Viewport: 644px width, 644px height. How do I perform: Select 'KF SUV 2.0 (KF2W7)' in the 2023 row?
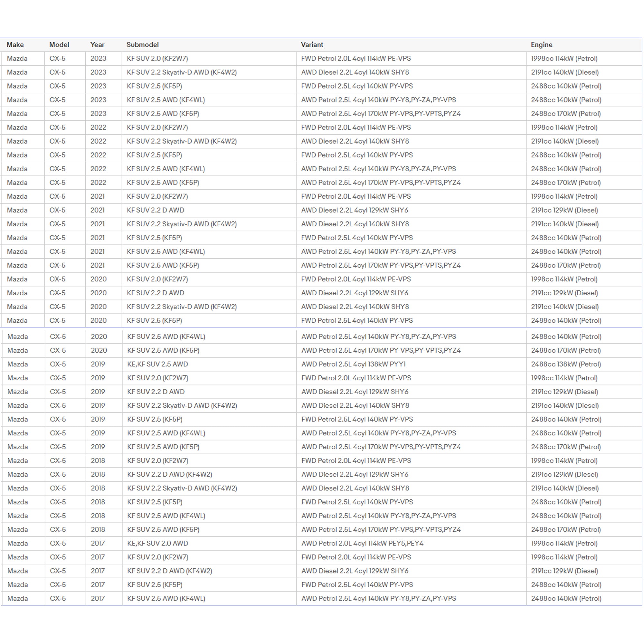pos(157,59)
